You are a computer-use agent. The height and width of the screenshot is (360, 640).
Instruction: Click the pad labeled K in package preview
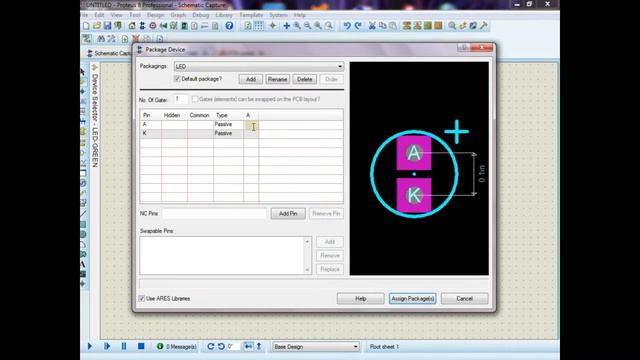[x=414, y=196]
